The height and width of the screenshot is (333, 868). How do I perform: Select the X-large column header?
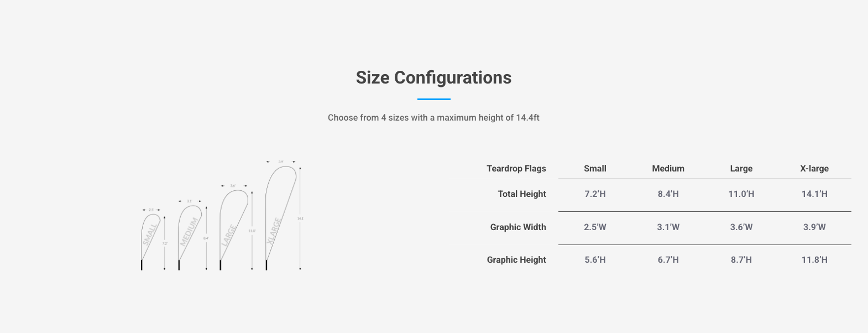pos(814,169)
